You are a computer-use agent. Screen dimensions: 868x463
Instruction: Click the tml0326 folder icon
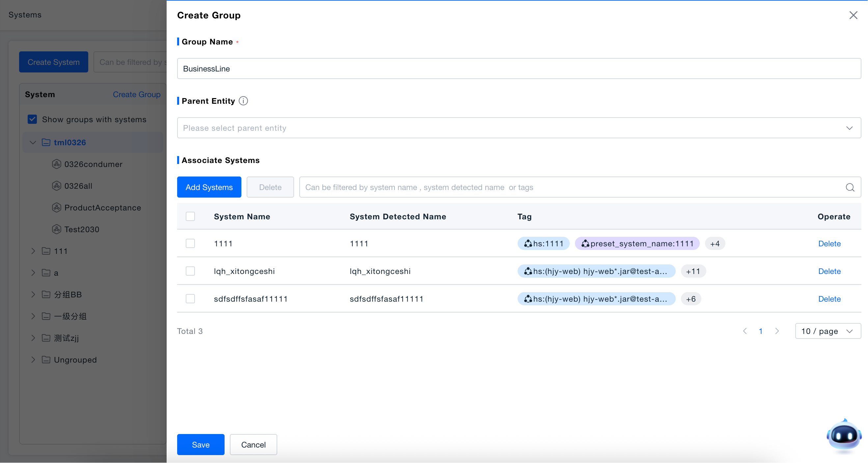click(x=46, y=142)
